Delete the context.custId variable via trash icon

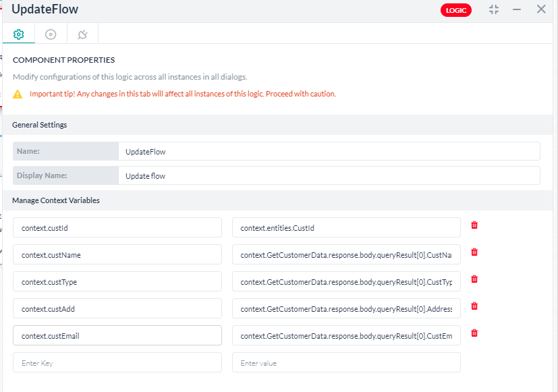[474, 224]
